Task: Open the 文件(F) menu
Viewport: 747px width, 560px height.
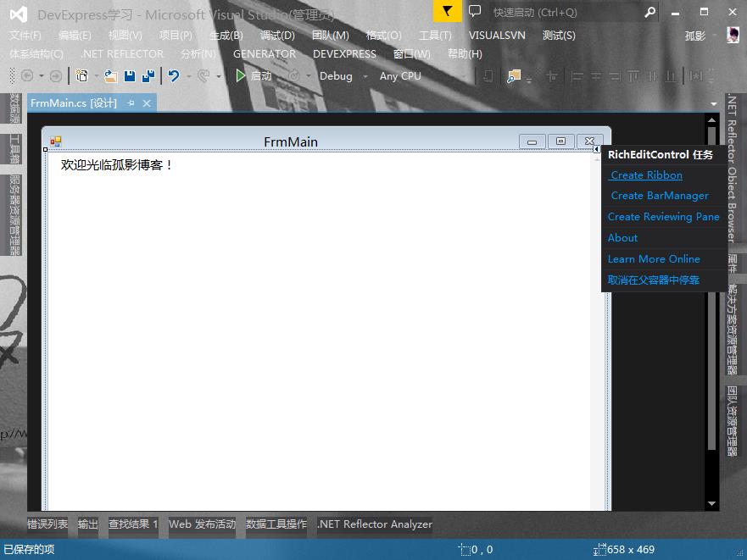Action: click(x=25, y=36)
